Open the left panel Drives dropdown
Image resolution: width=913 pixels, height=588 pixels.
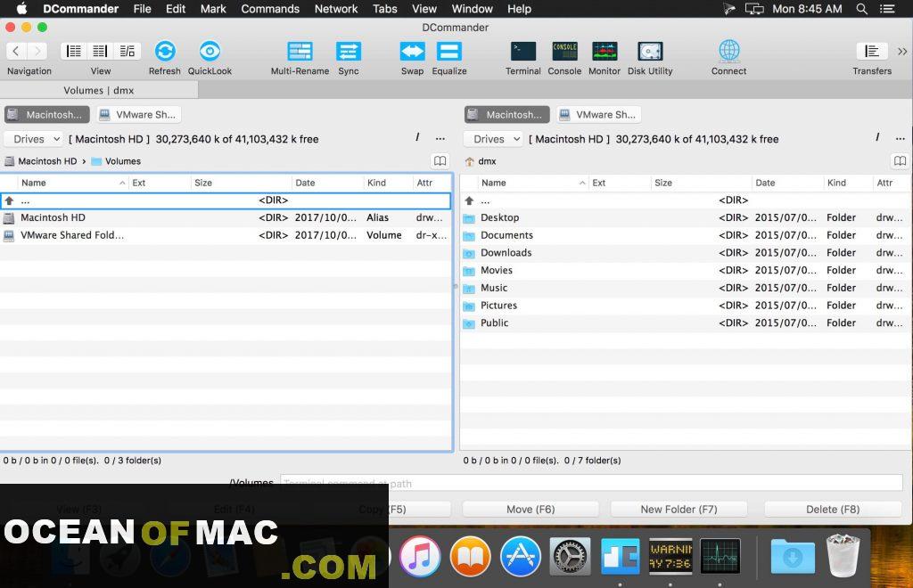coord(34,139)
